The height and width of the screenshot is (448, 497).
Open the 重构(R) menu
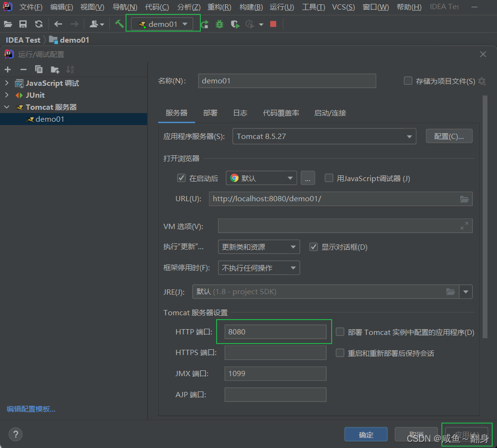point(219,7)
